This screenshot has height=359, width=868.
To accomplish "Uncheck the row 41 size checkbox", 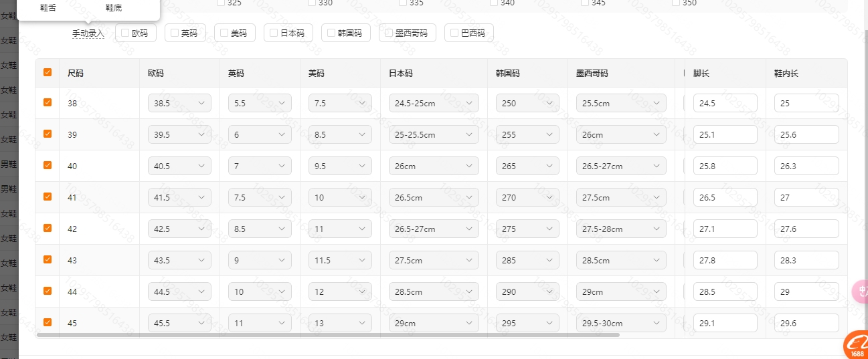I will point(48,197).
